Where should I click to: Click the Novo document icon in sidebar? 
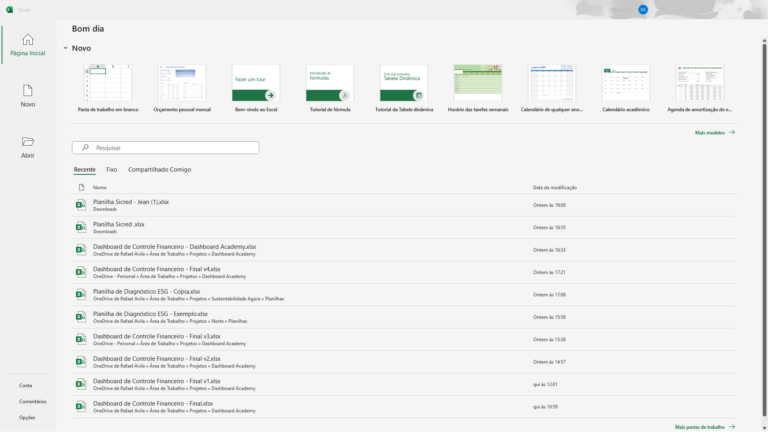point(28,90)
